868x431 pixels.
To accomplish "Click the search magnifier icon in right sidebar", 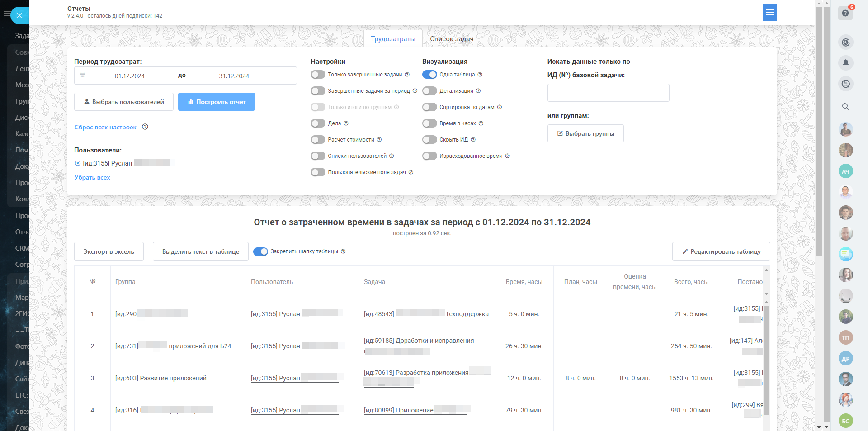I will pos(845,107).
